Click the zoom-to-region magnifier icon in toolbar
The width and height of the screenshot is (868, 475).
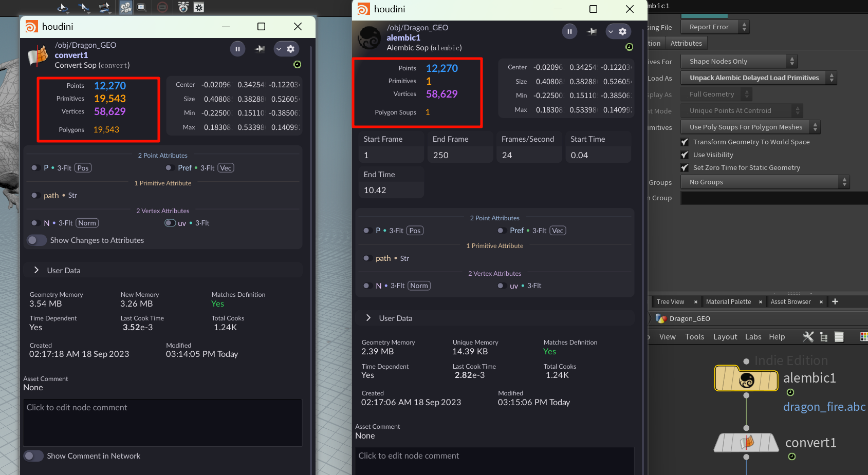pyautogui.click(x=141, y=7)
